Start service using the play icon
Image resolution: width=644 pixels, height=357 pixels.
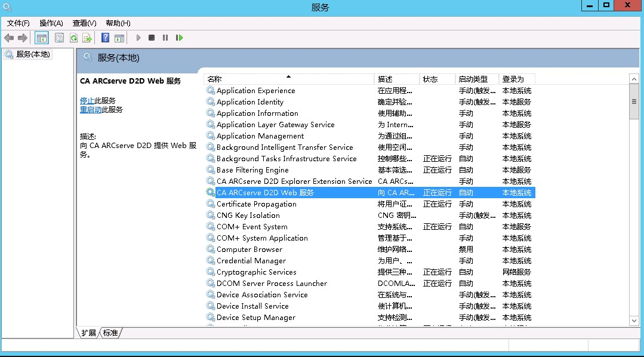pyautogui.click(x=138, y=38)
